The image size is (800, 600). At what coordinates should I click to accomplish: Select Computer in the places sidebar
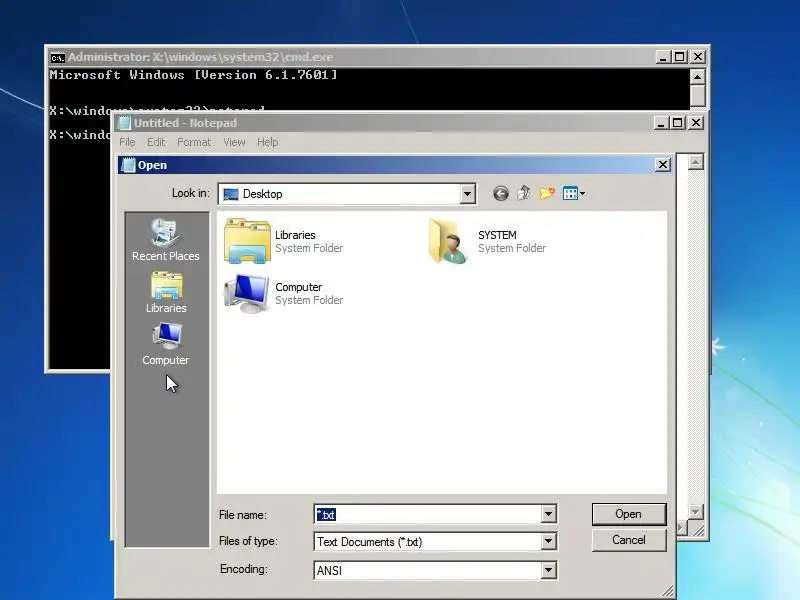pos(165,344)
